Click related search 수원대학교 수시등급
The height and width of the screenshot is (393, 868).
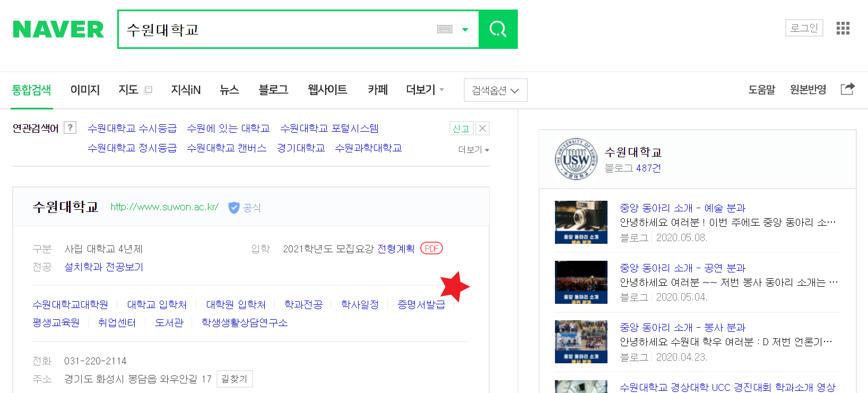point(132,128)
